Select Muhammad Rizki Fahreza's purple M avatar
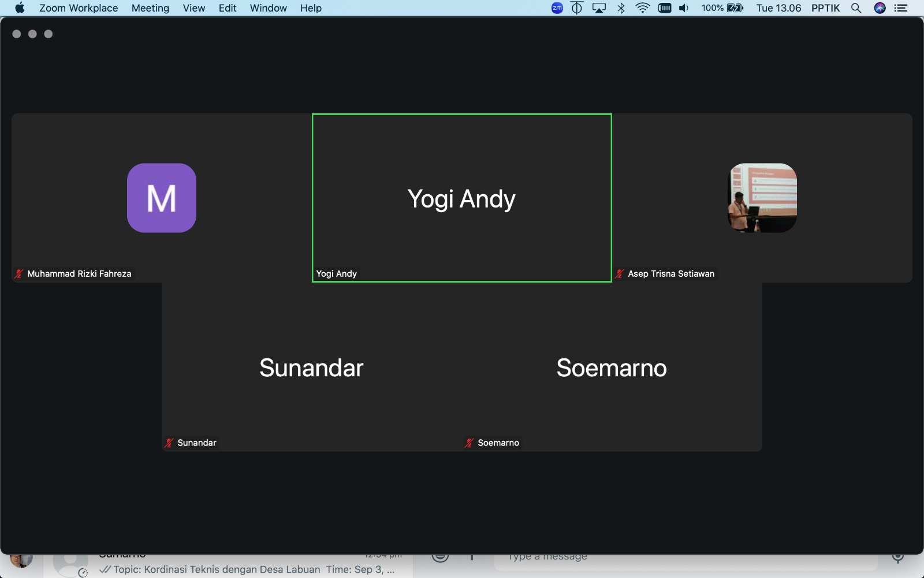The height and width of the screenshot is (578, 924). (162, 198)
